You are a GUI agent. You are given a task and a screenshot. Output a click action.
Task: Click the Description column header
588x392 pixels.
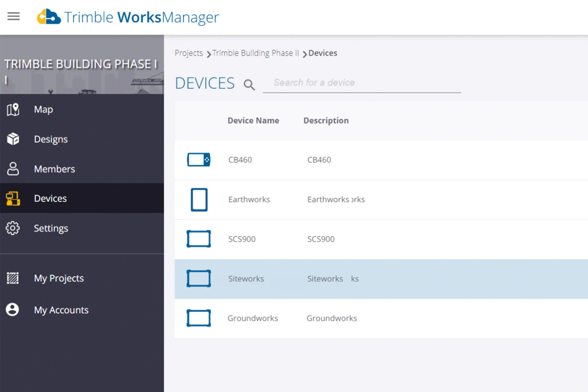326,120
